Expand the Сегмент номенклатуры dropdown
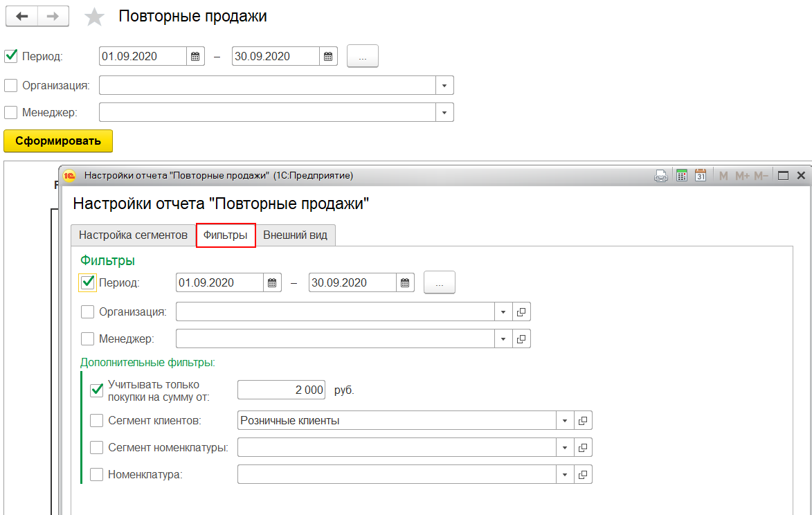812x515 pixels. (x=565, y=448)
